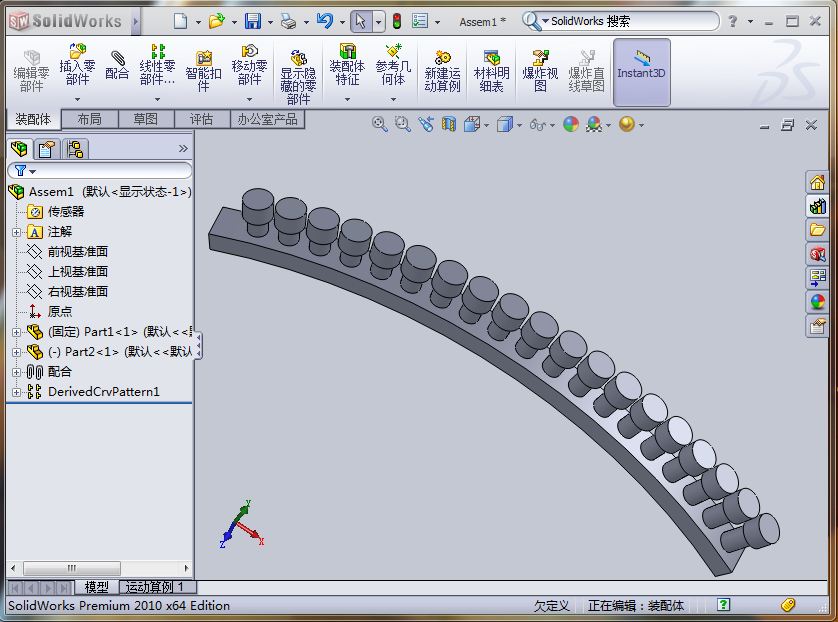Click 参考几何体 reference geometry tool

(x=393, y=66)
